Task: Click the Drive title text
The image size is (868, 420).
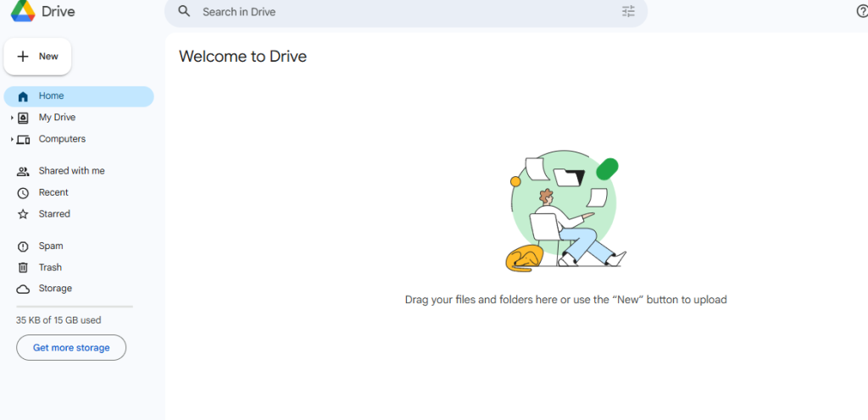Action: point(58,12)
